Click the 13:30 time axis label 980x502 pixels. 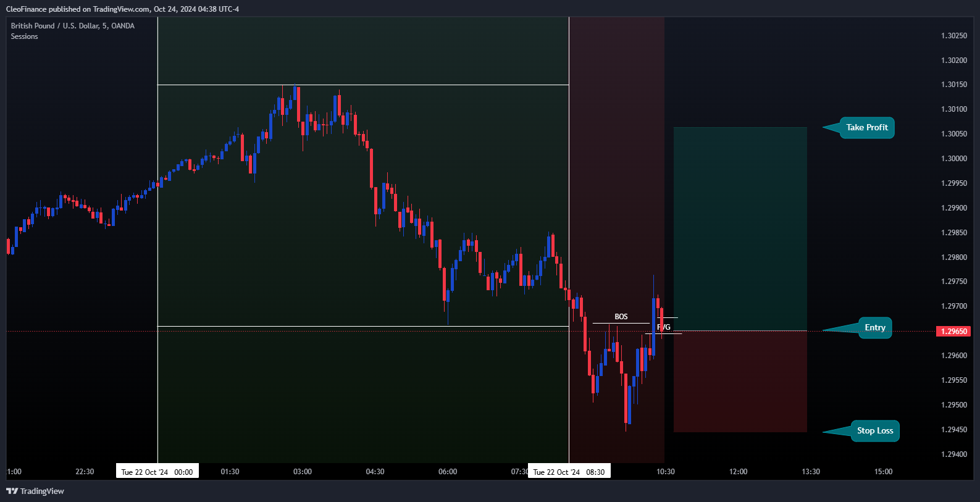pyautogui.click(x=811, y=472)
